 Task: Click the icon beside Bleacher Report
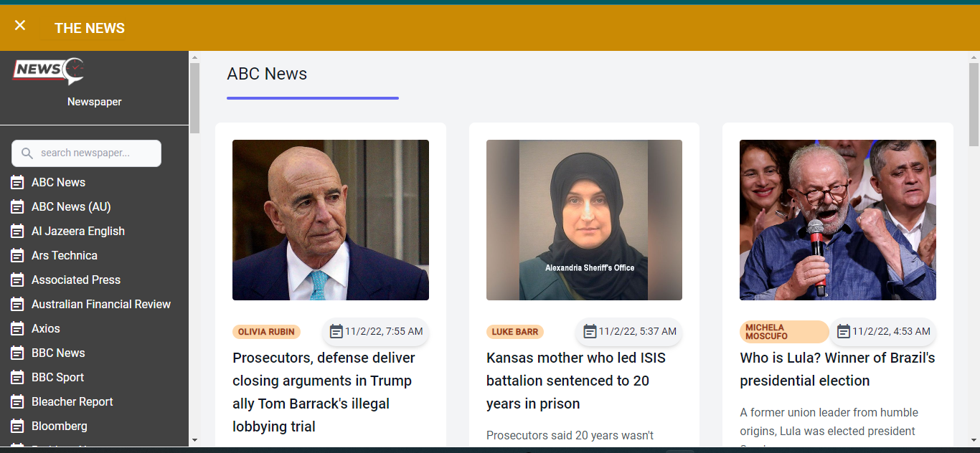[x=17, y=402]
